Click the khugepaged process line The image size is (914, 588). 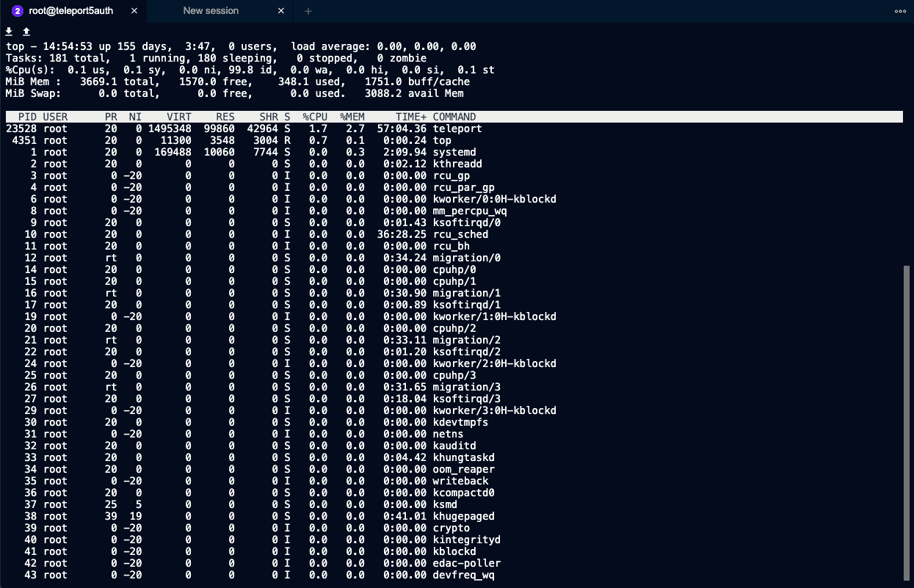(x=294, y=516)
